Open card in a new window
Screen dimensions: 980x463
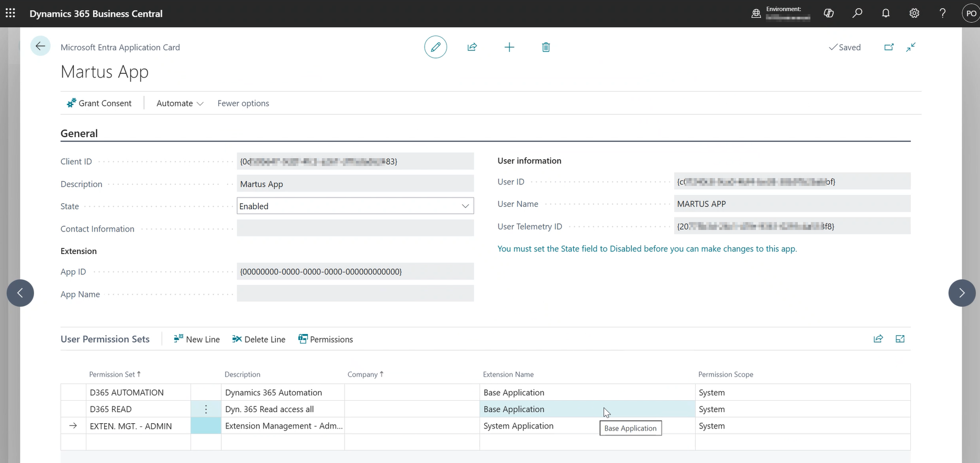[x=889, y=47]
